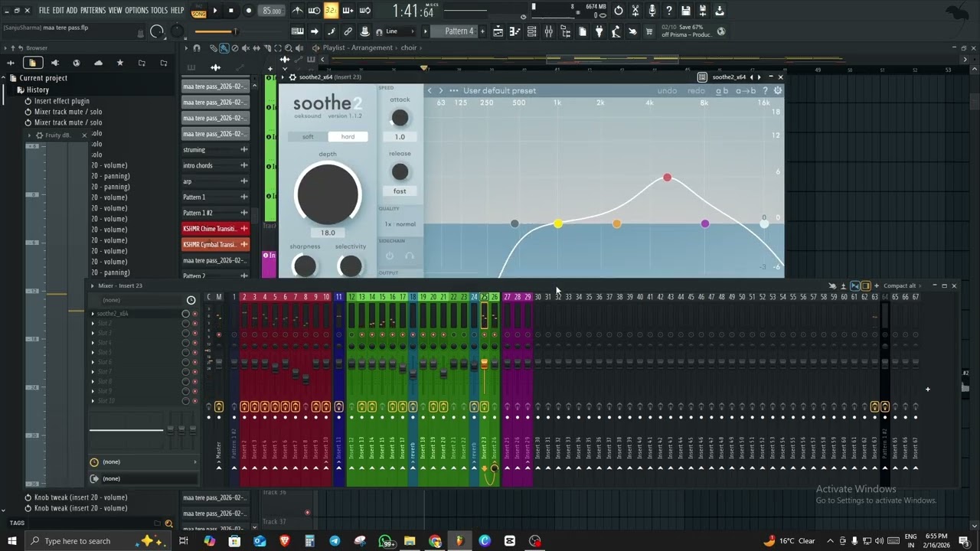The height and width of the screenshot is (551, 980).
Task: Click the render export download icon
Action: click(x=719, y=11)
